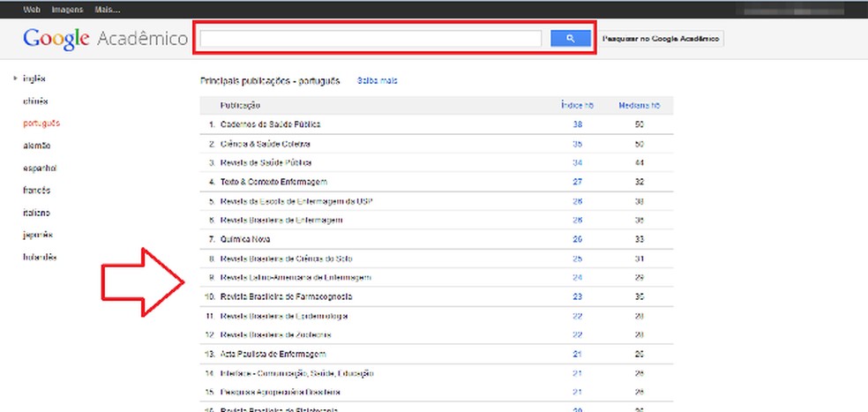The width and height of the screenshot is (868, 412).
Task: Select francês in the language sidebar
Action: pyautogui.click(x=36, y=190)
